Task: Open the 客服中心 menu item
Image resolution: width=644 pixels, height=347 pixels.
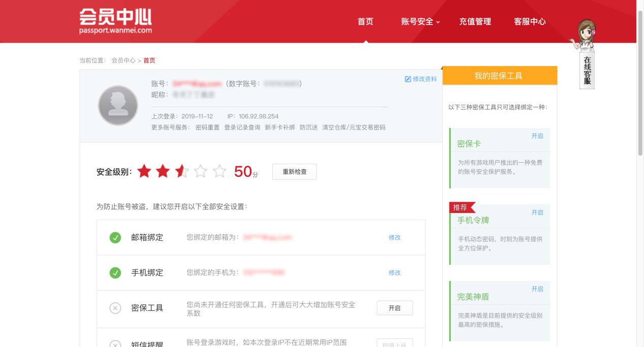Action: pos(530,21)
